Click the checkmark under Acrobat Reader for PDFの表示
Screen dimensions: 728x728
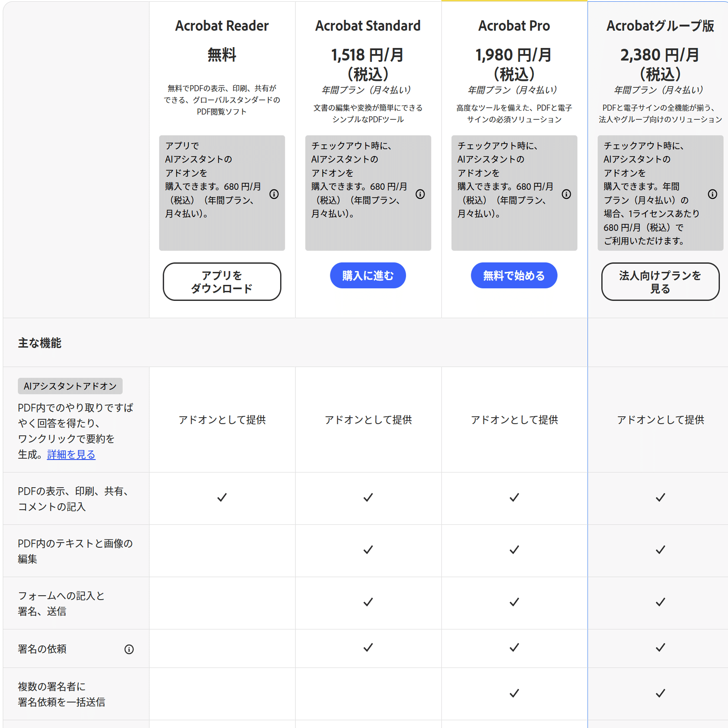point(222,498)
